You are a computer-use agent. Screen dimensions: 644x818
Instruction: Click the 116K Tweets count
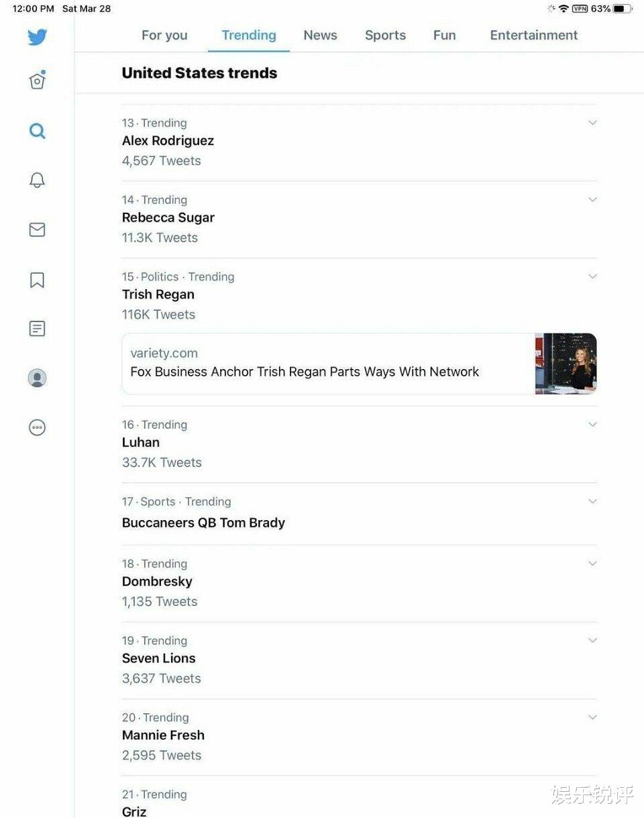158,315
